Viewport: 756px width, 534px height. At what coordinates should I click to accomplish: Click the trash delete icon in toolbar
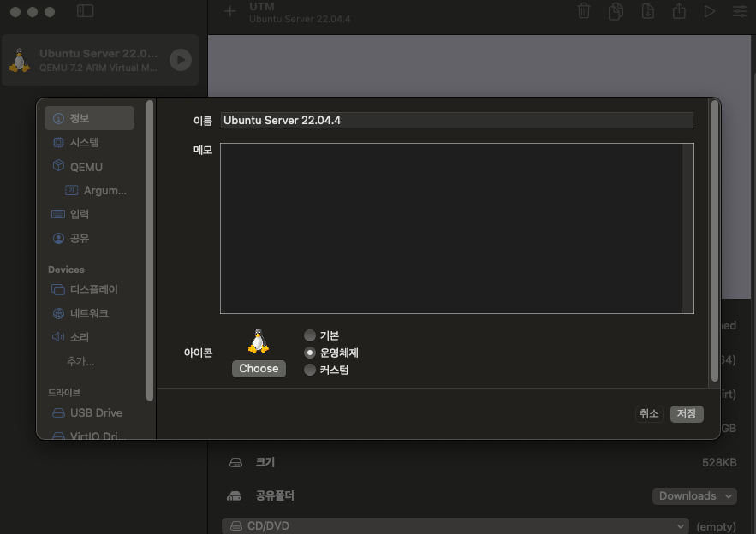(584, 10)
